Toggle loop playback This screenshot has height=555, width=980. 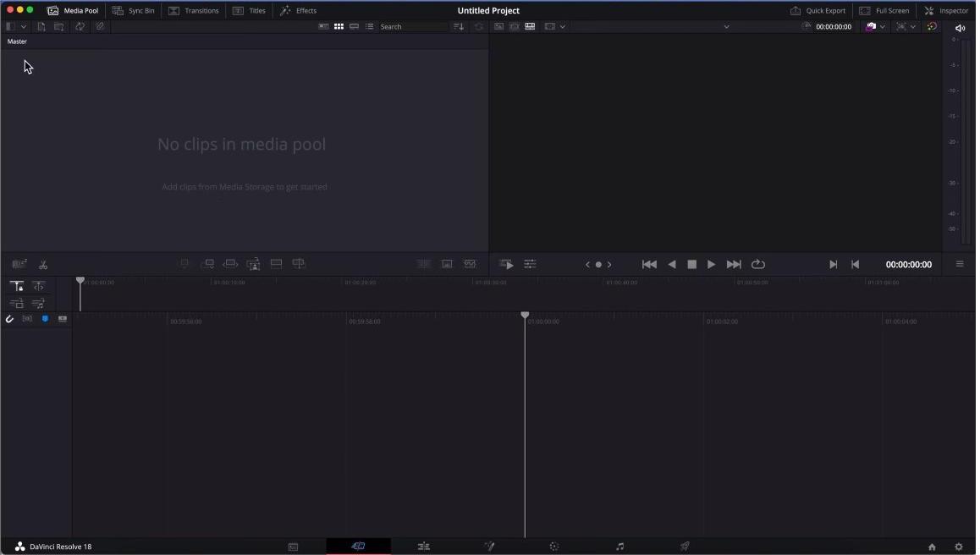[758, 265]
